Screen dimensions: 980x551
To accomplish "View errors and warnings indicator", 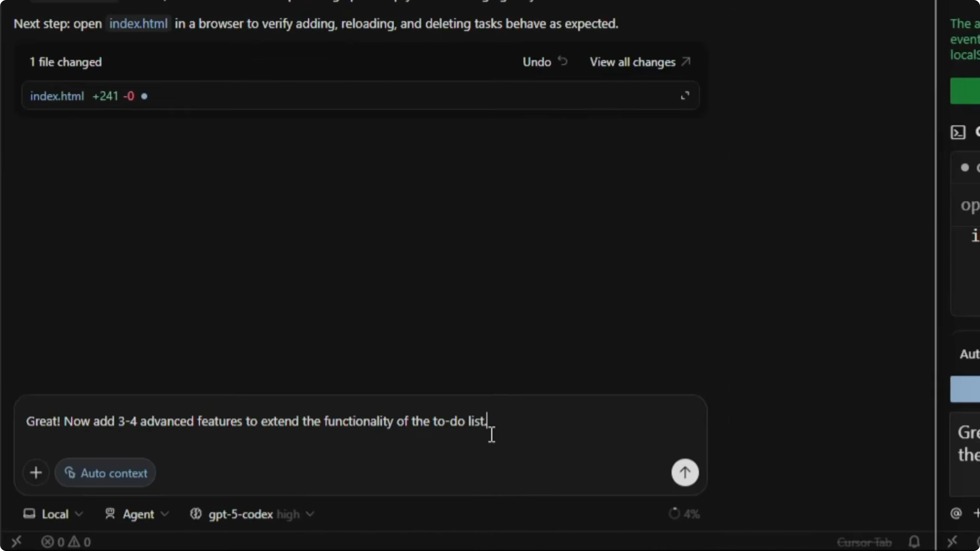I will pyautogui.click(x=67, y=541).
